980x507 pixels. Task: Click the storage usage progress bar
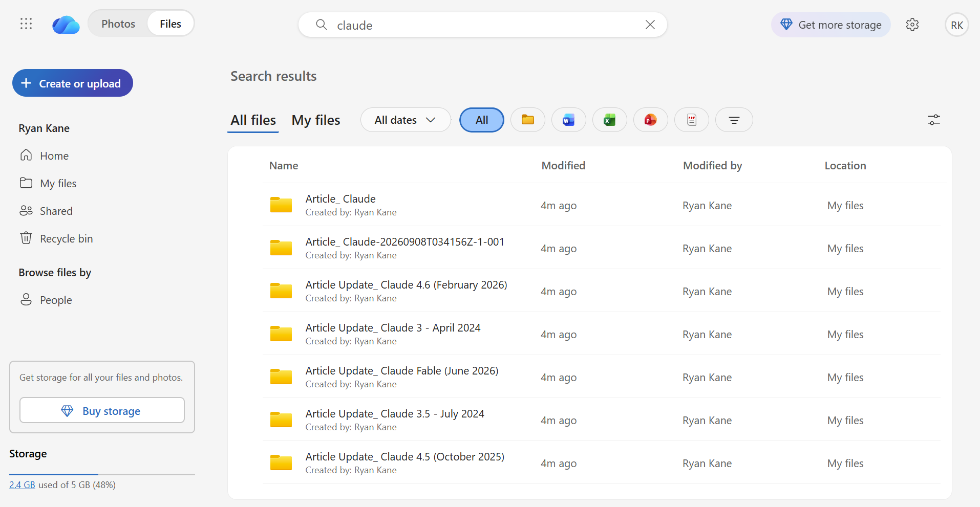[x=102, y=474]
